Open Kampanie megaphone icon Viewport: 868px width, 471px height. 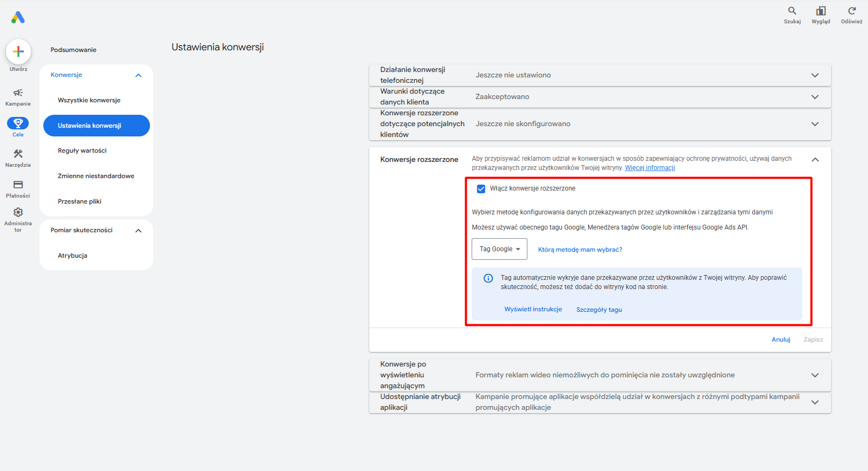click(x=18, y=93)
